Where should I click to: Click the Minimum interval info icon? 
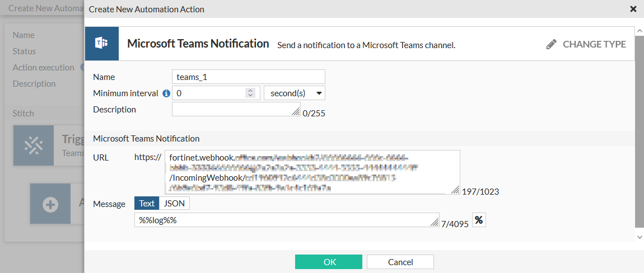[166, 93]
